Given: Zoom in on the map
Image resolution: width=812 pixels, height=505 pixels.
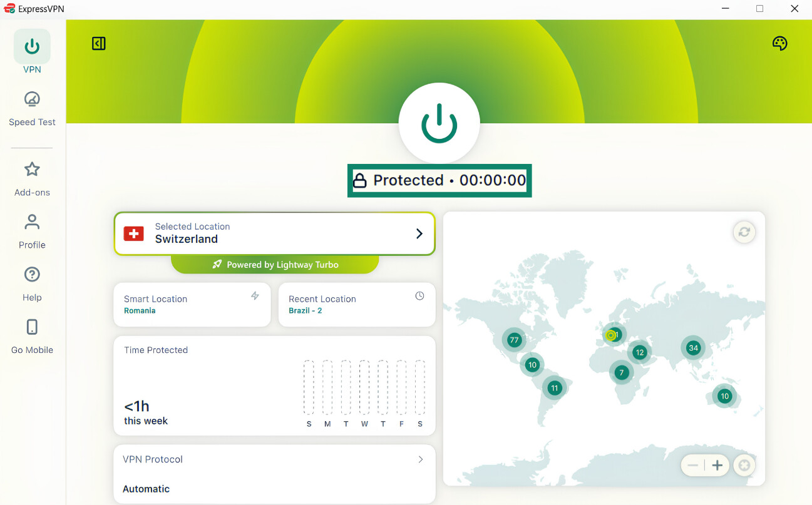Looking at the screenshot, I should coord(717,466).
